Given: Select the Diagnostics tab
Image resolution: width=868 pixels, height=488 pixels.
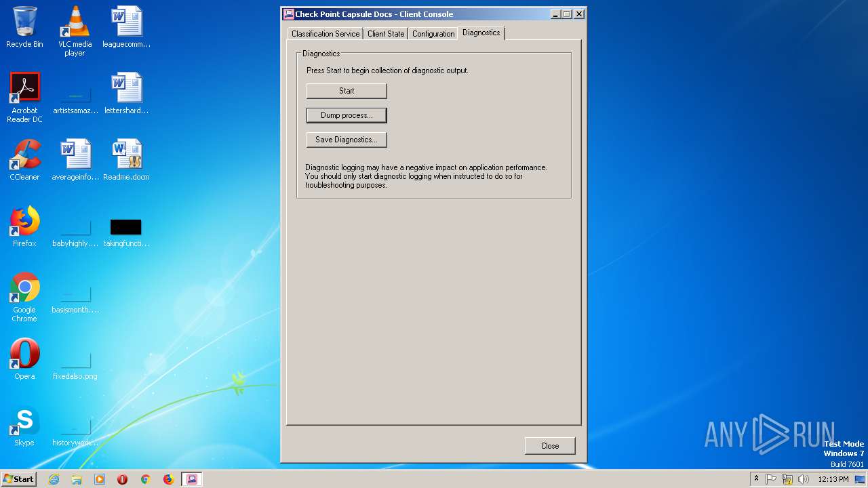Looking at the screenshot, I should [481, 33].
